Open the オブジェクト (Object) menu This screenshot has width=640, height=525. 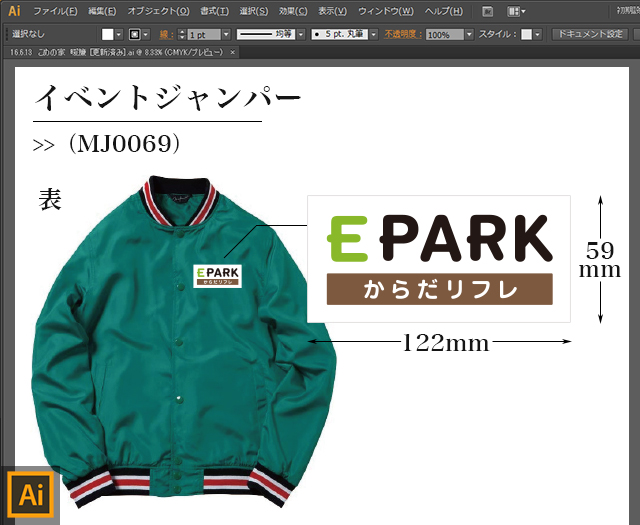click(158, 11)
